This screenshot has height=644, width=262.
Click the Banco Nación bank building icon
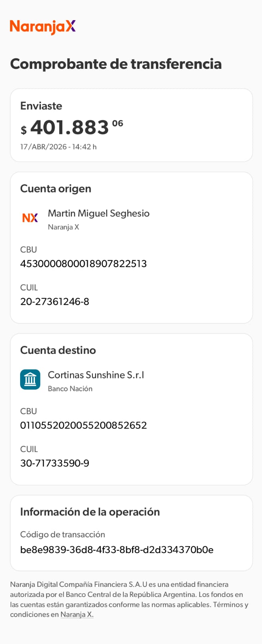(30, 380)
